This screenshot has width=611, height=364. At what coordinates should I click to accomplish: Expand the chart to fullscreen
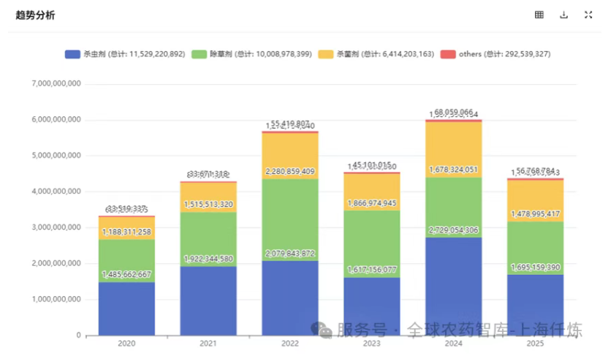(588, 15)
